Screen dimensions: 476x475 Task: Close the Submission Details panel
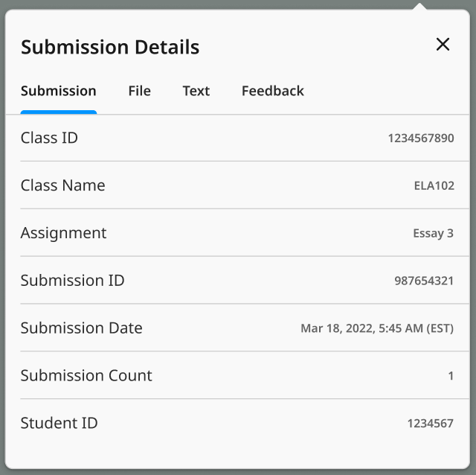coord(443,45)
